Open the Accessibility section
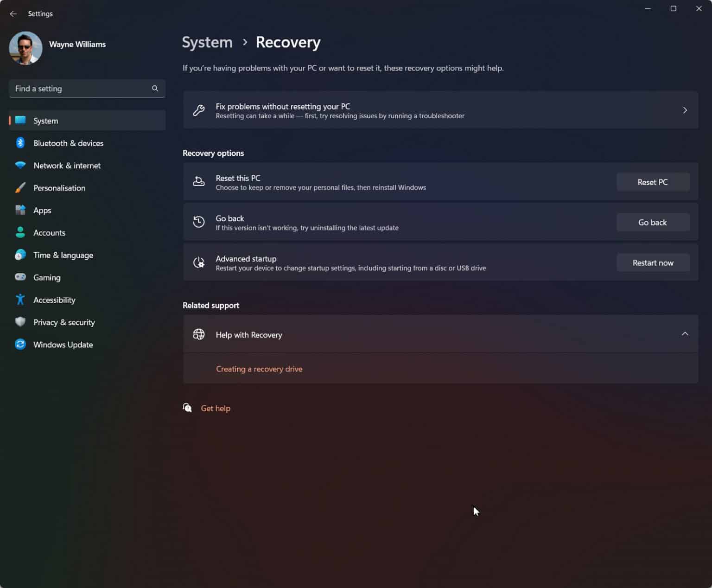 [54, 300]
